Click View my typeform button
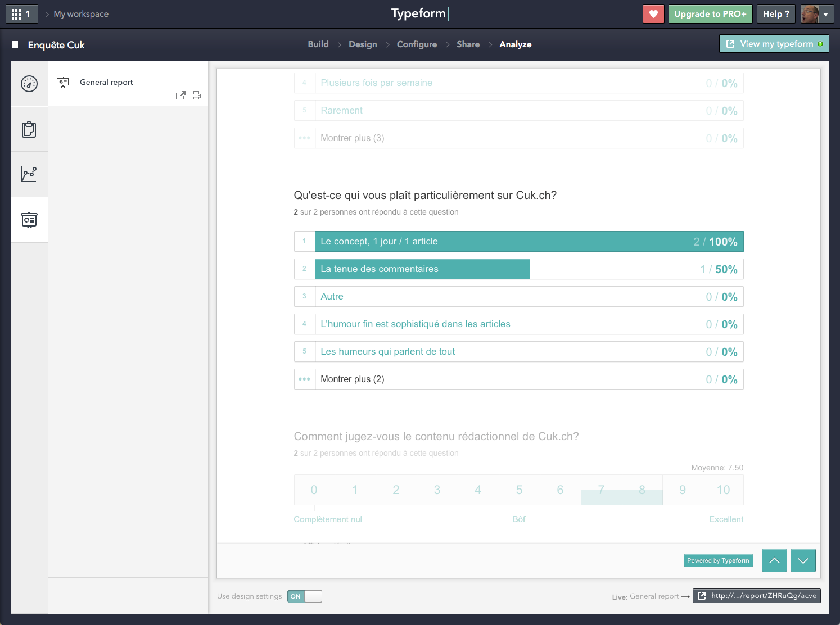This screenshot has height=625, width=840. [774, 44]
